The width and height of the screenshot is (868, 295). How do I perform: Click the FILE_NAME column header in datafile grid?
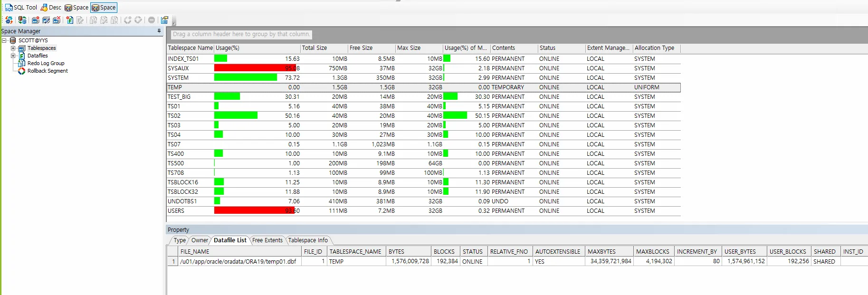(239, 252)
